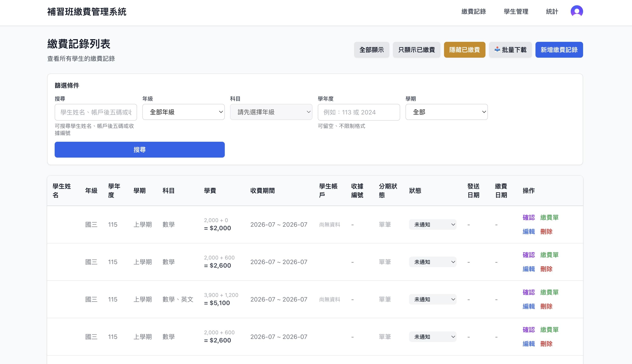Click the 發送日期 column header
The image size is (632, 364).
[x=473, y=191]
